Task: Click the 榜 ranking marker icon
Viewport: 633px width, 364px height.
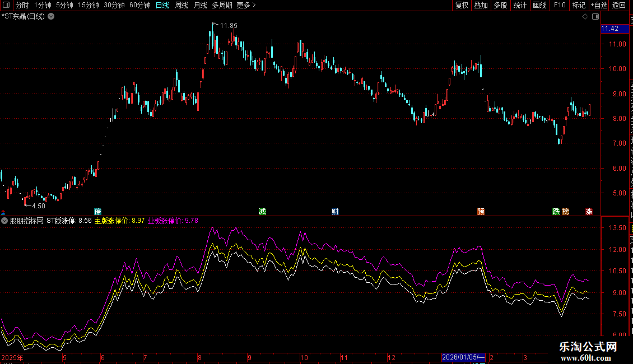Action: pyautogui.click(x=566, y=212)
